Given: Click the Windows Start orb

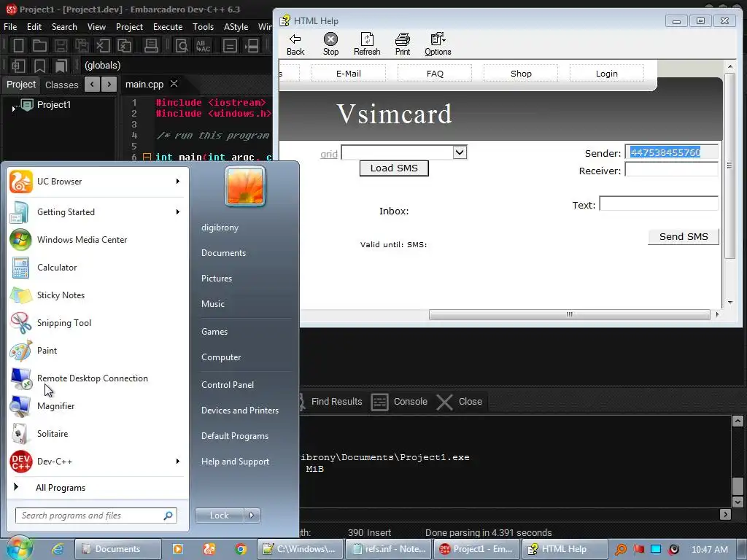Looking at the screenshot, I should pyautogui.click(x=20, y=548).
